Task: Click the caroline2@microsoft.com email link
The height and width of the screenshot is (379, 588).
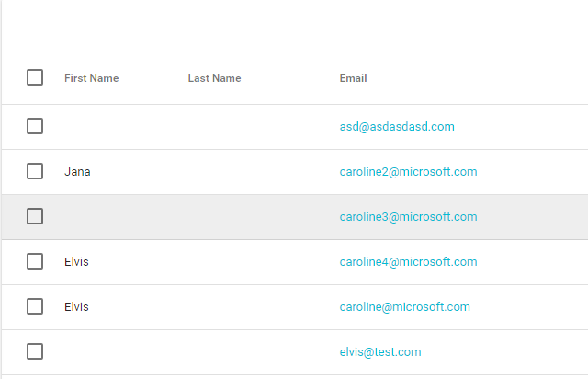Action: [x=408, y=172]
